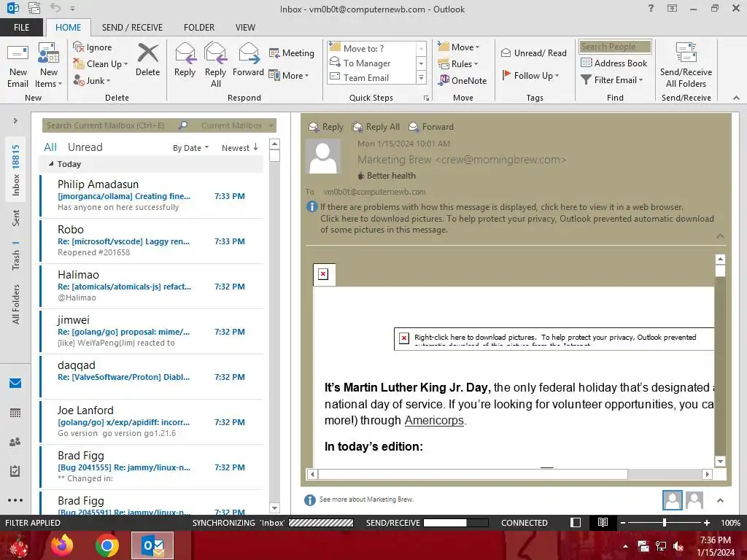747x560 pixels.
Task: Open the Move dropdown
Action: [459, 47]
